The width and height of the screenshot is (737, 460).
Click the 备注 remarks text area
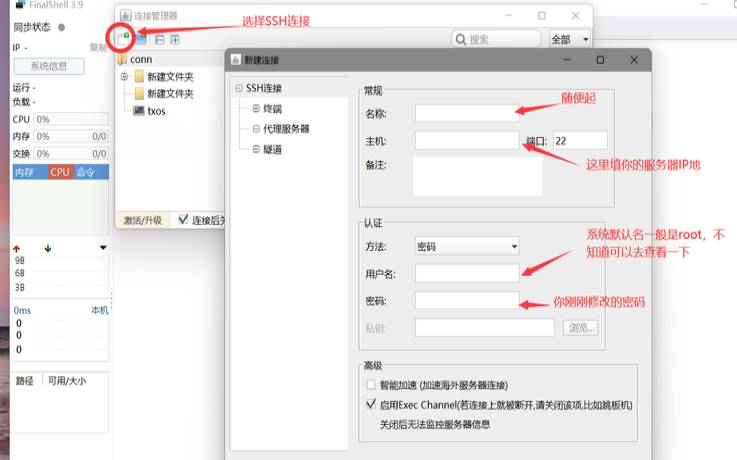pos(478,176)
